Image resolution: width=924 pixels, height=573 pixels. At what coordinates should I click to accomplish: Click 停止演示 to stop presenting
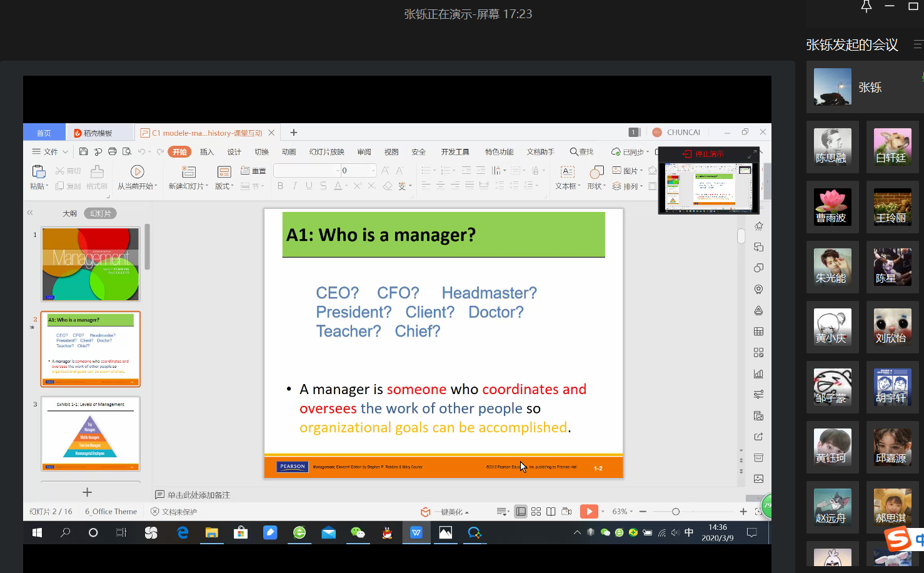pyautogui.click(x=704, y=154)
